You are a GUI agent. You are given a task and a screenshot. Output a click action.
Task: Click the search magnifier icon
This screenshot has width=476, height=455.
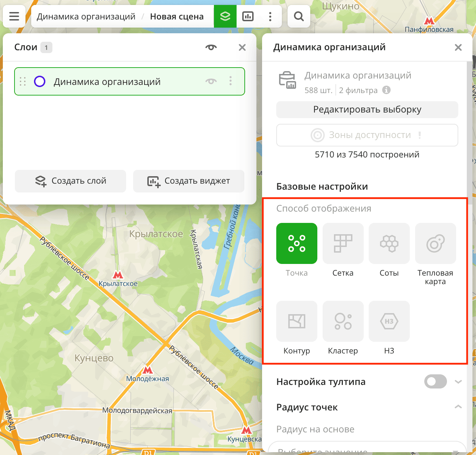(x=299, y=16)
